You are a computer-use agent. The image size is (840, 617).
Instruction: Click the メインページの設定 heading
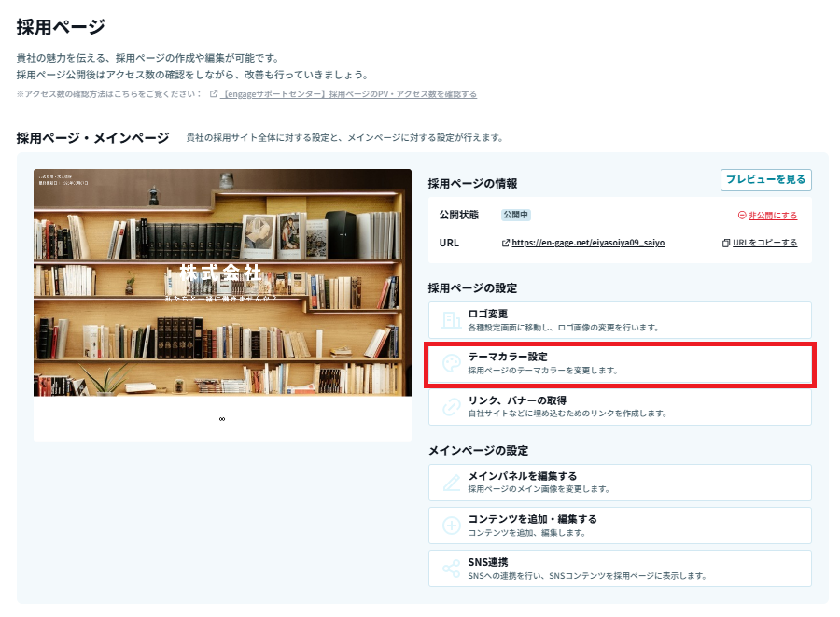tap(478, 451)
